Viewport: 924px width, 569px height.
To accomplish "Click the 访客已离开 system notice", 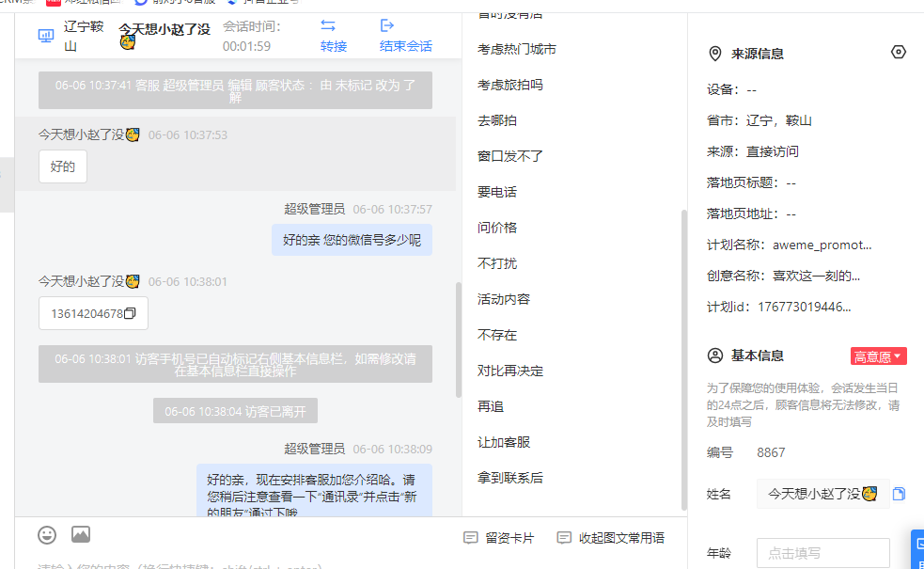I will tap(235, 411).
